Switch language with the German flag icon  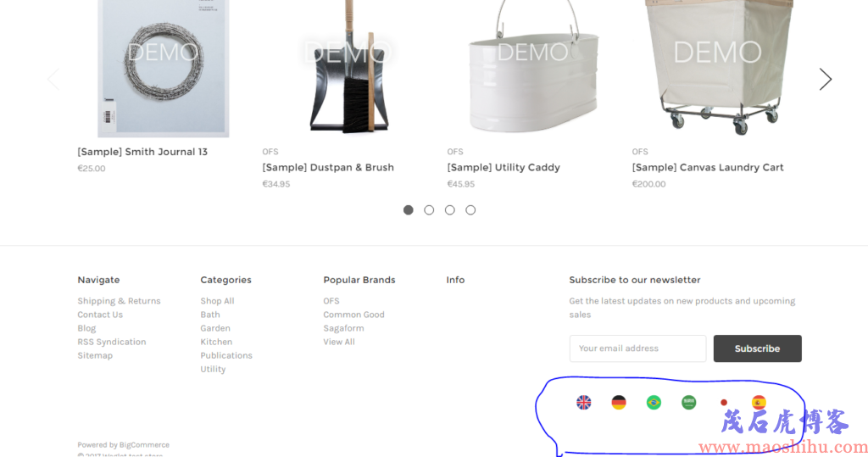coord(618,402)
